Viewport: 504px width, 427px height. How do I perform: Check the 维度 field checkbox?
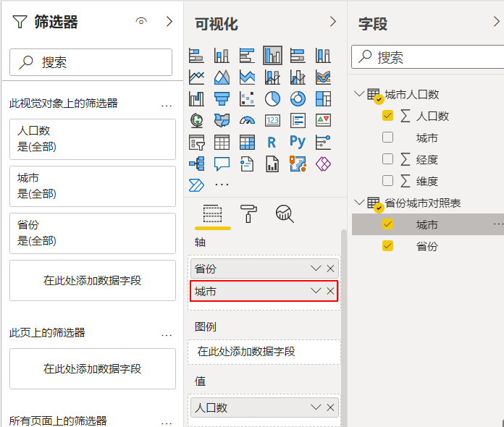[x=387, y=181]
